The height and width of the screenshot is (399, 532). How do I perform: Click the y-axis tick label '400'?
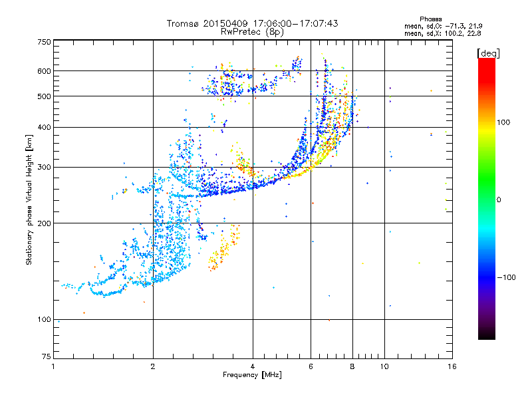click(x=44, y=127)
